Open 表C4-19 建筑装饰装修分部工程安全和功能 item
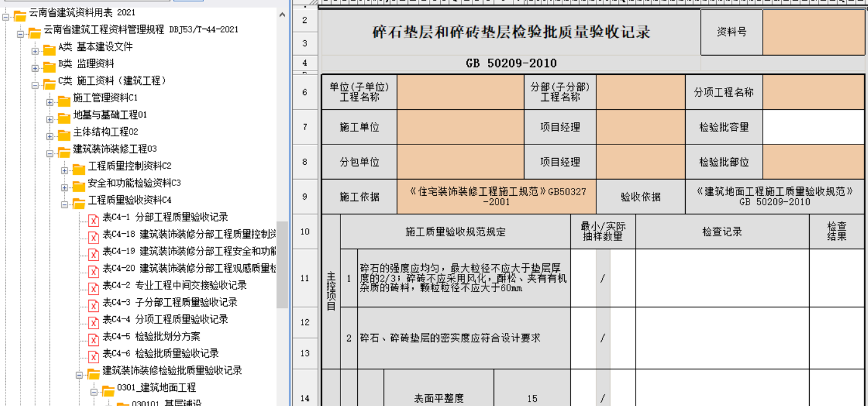 [x=189, y=251]
